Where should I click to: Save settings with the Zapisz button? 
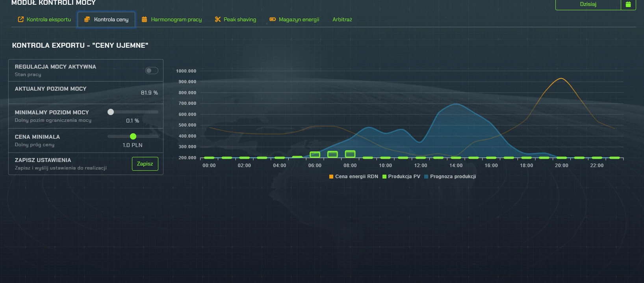point(145,164)
